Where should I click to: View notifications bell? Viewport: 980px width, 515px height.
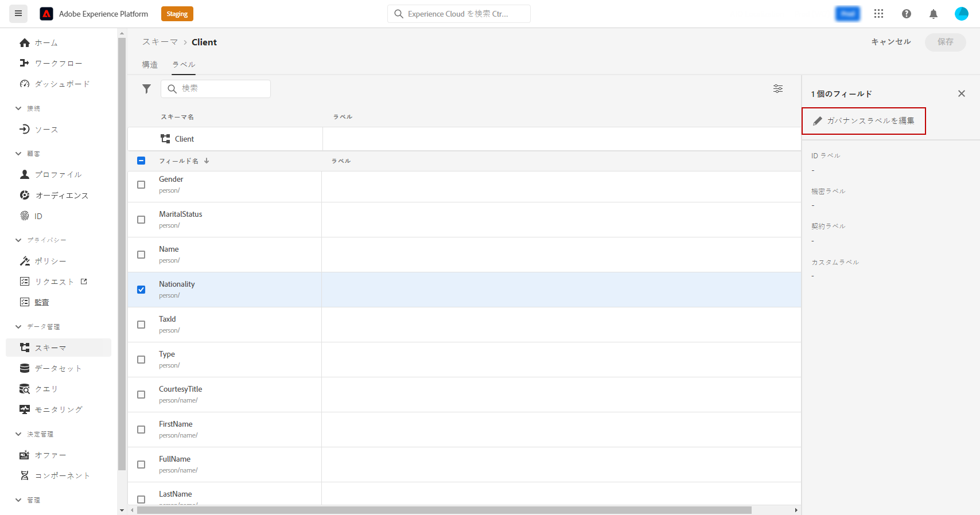[934, 14]
